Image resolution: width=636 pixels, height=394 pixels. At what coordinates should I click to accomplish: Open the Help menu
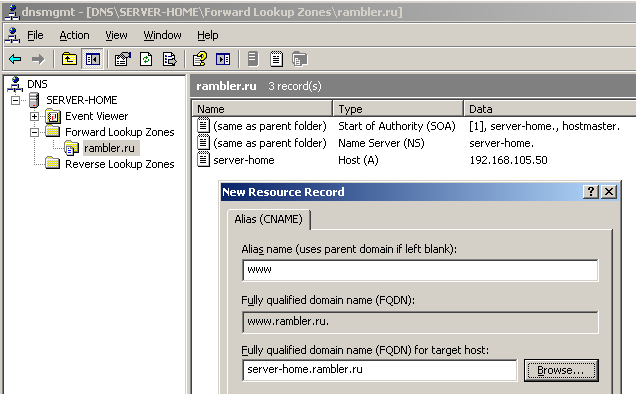pyautogui.click(x=208, y=35)
